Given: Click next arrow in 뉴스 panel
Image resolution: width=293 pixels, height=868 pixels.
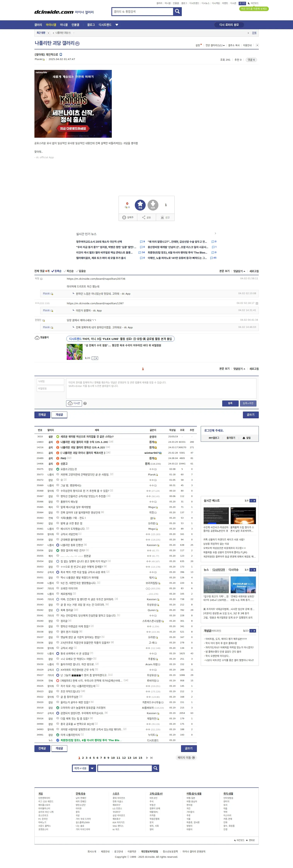Looking at the screenshot, I should 254,570.
